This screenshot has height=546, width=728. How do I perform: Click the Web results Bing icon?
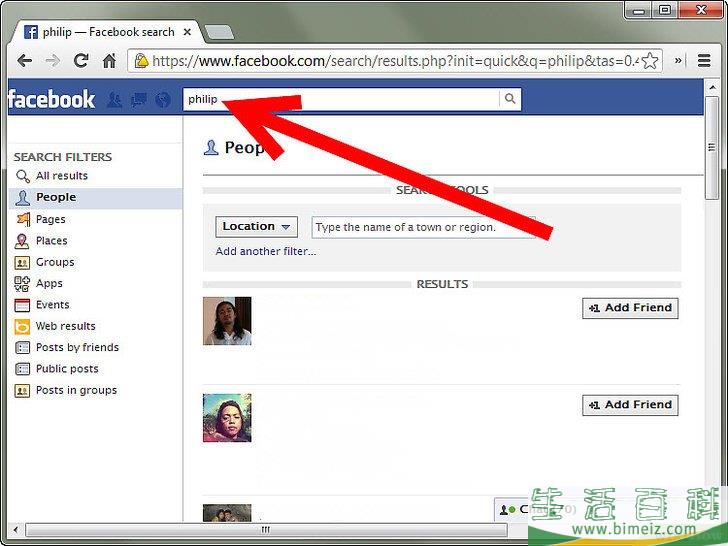pos(22,326)
